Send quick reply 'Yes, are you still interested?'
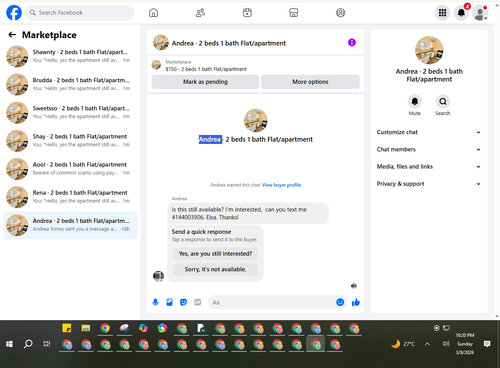 215,254
